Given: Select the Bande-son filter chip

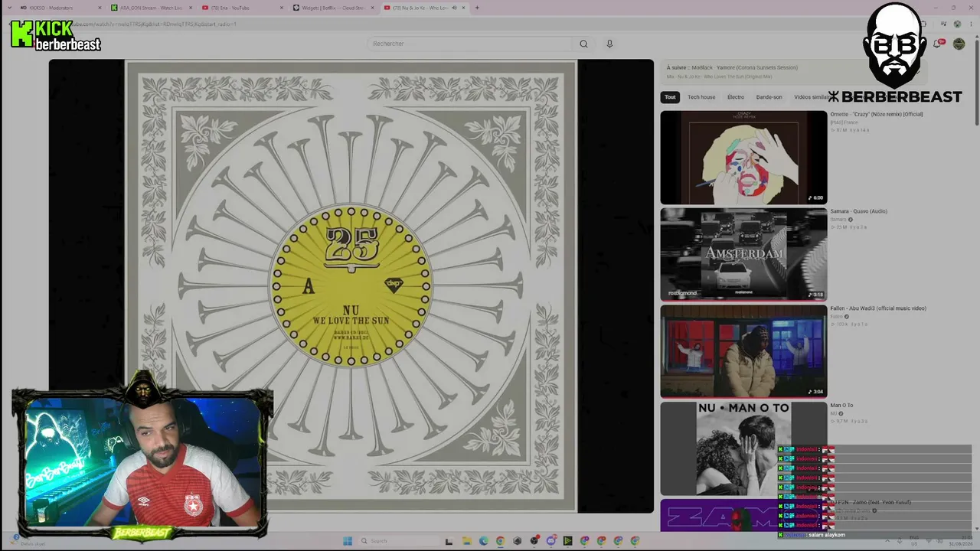Looking at the screenshot, I should (x=769, y=97).
